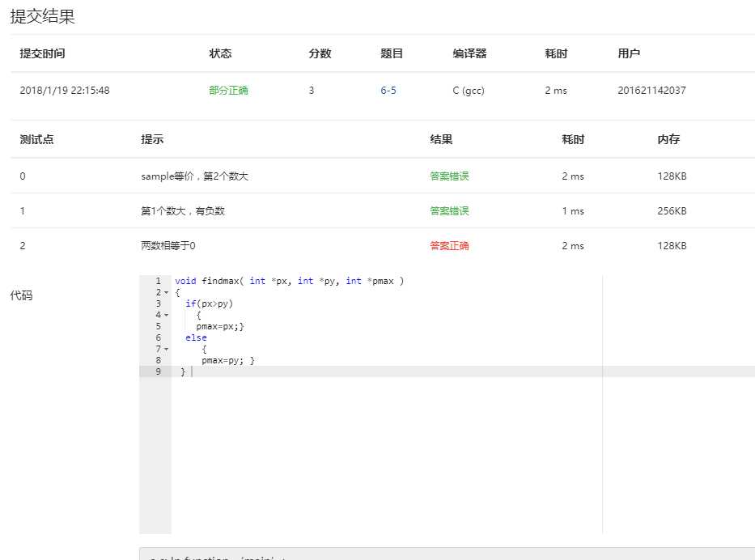Click 答案错误 result for test point 0

pos(449,176)
